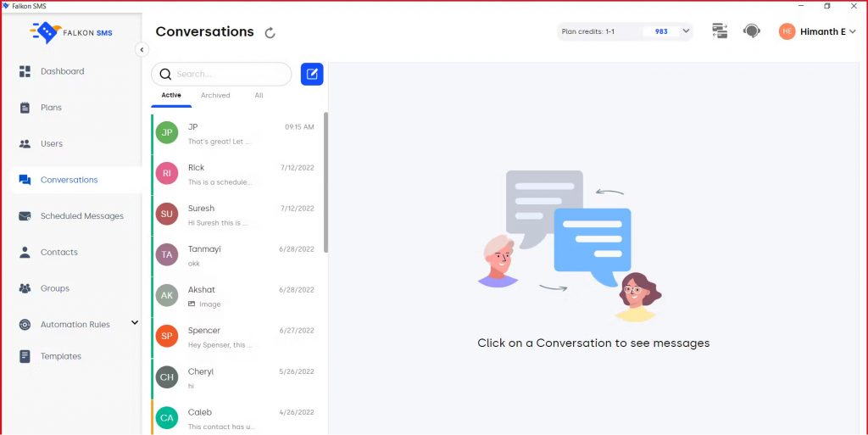Click the Templates document icon
The image size is (868, 435).
coord(25,356)
